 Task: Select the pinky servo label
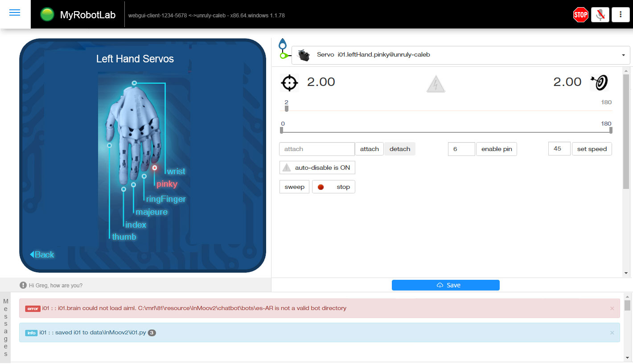(x=167, y=184)
